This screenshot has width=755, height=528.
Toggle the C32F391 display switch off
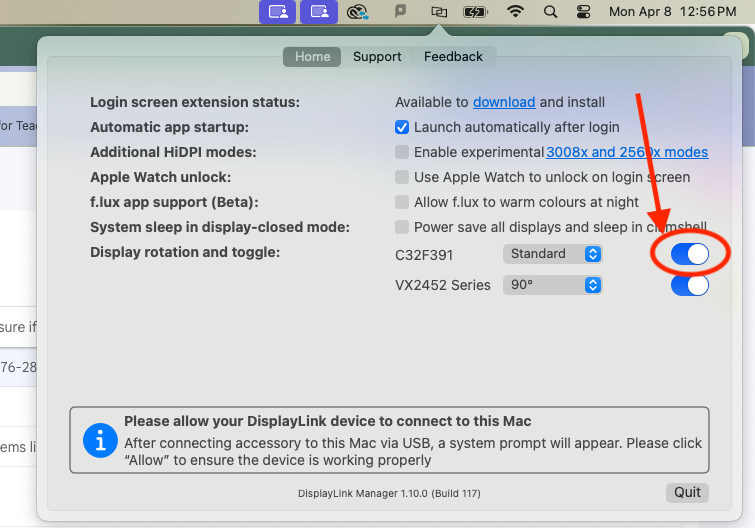tap(690, 254)
